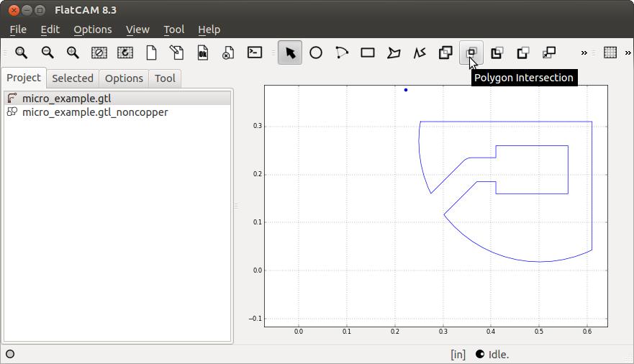This screenshot has width=634, height=364.
Task: Click the Replot refresh icon
Action: pyautogui.click(x=125, y=53)
